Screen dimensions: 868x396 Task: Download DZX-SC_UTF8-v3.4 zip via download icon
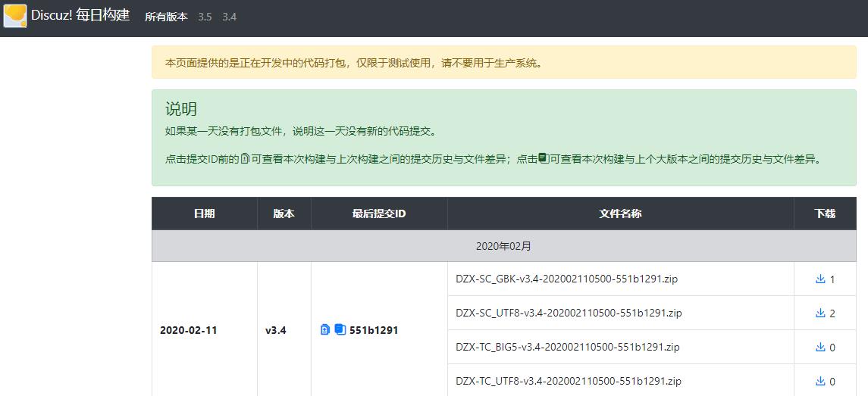point(820,313)
